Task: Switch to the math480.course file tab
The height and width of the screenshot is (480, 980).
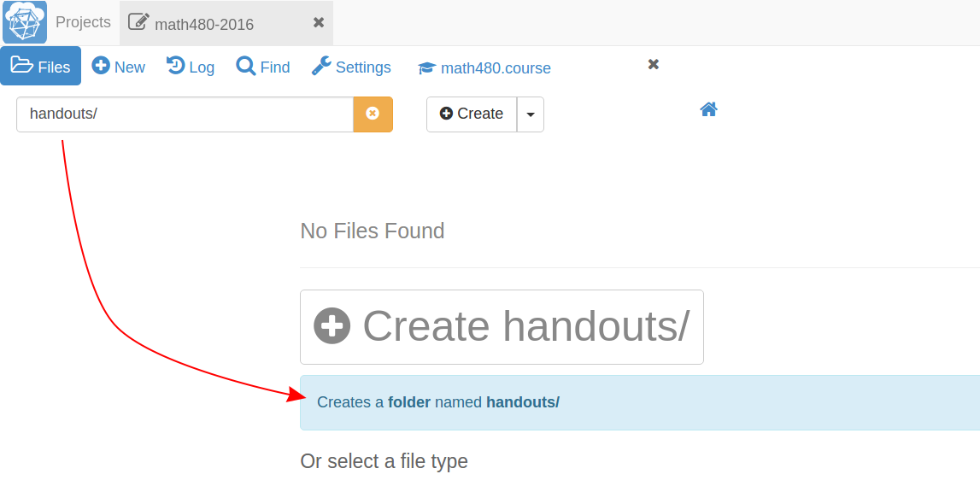Action: click(x=496, y=68)
